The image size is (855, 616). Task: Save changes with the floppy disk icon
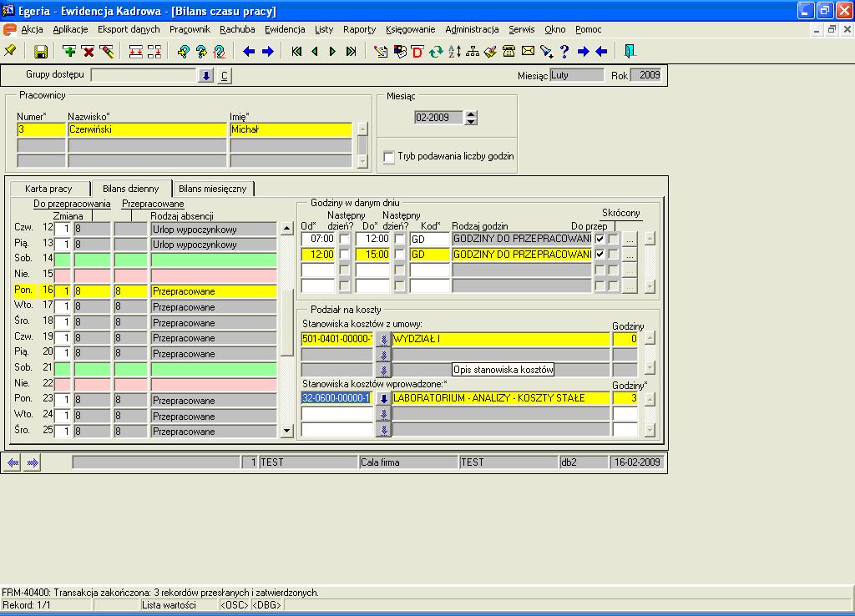[x=41, y=52]
